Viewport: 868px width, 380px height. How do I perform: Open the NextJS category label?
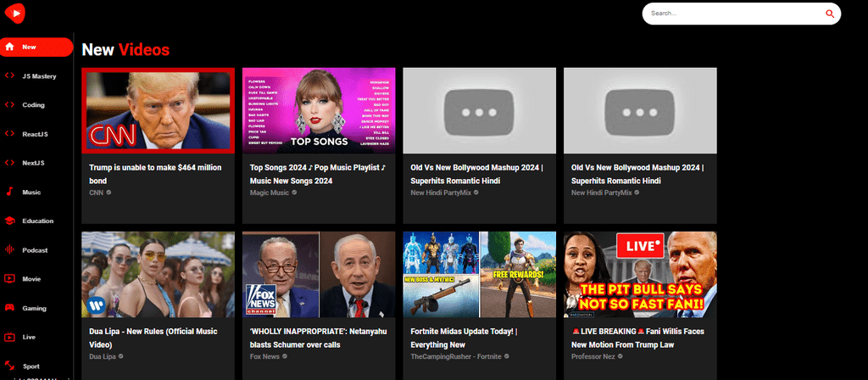33,163
